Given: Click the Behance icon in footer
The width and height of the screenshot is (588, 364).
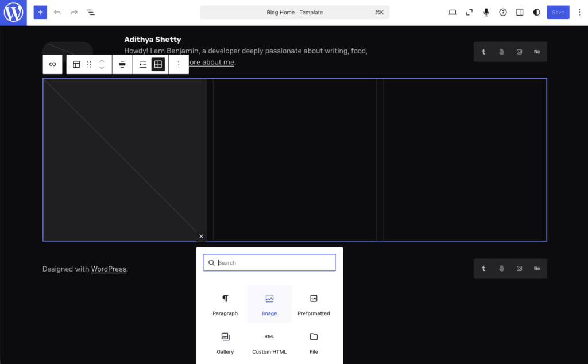Looking at the screenshot, I should [537, 269].
